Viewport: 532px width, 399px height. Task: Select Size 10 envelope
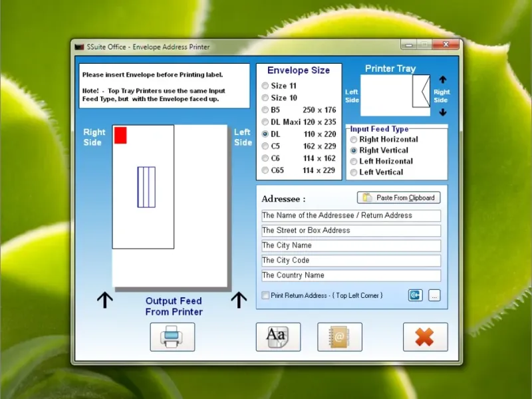pos(280,98)
